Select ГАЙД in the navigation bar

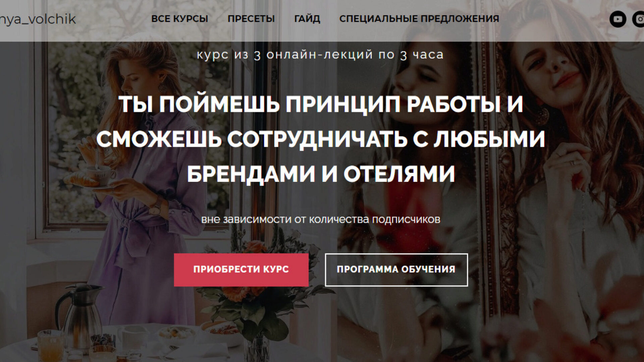click(307, 19)
